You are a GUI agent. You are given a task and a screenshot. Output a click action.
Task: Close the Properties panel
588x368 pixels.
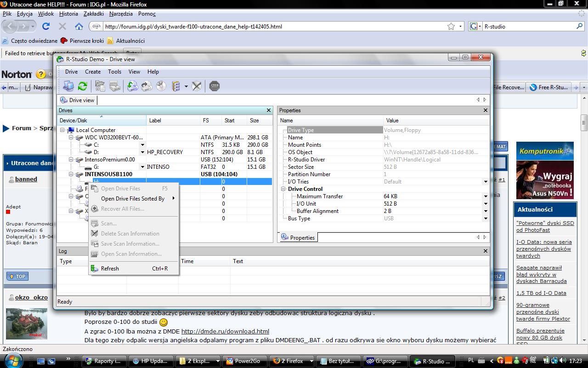pos(486,110)
